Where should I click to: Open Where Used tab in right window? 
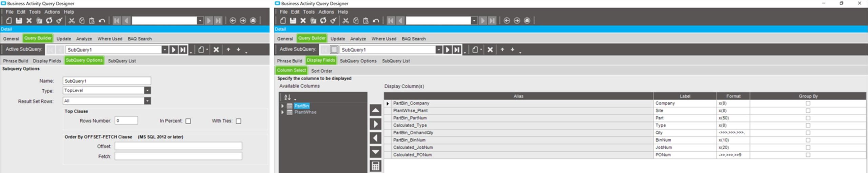click(x=384, y=39)
